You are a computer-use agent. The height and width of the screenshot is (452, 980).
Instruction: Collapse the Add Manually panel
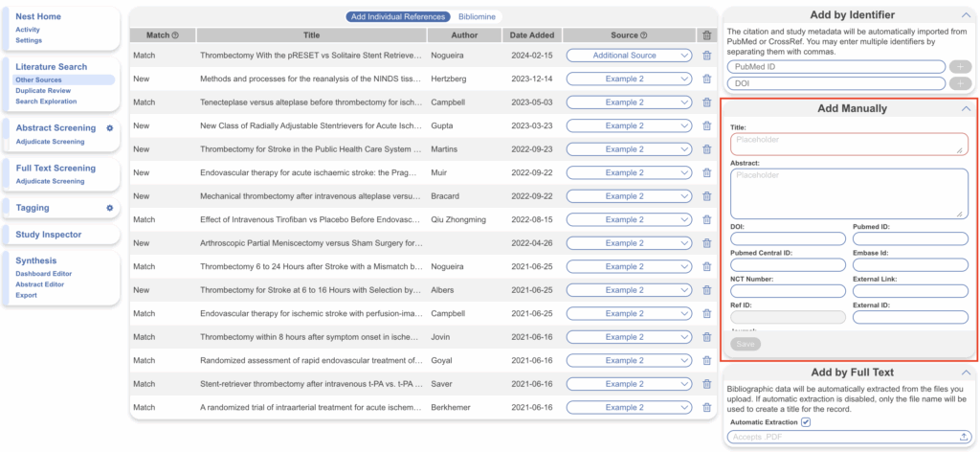pos(965,109)
